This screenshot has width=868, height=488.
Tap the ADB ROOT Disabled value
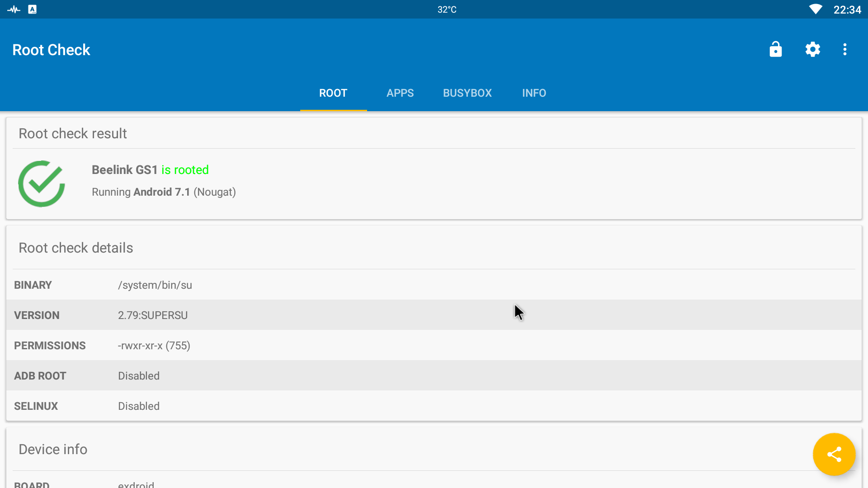tap(139, 376)
